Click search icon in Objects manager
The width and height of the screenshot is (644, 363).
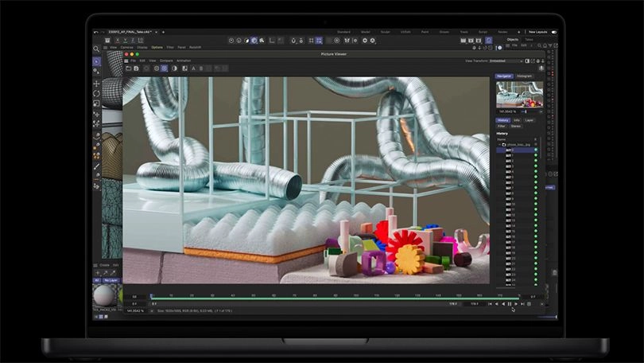(539, 45)
